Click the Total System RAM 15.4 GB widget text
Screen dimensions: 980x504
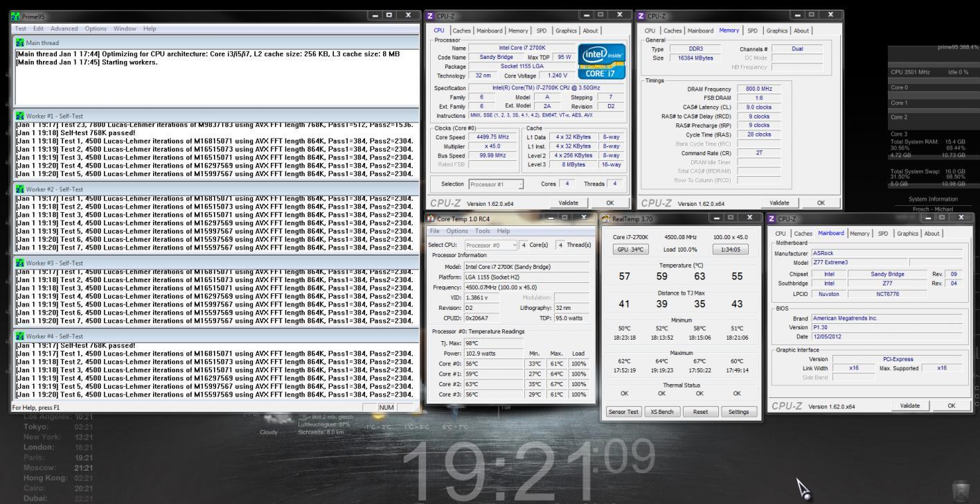[927, 141]
